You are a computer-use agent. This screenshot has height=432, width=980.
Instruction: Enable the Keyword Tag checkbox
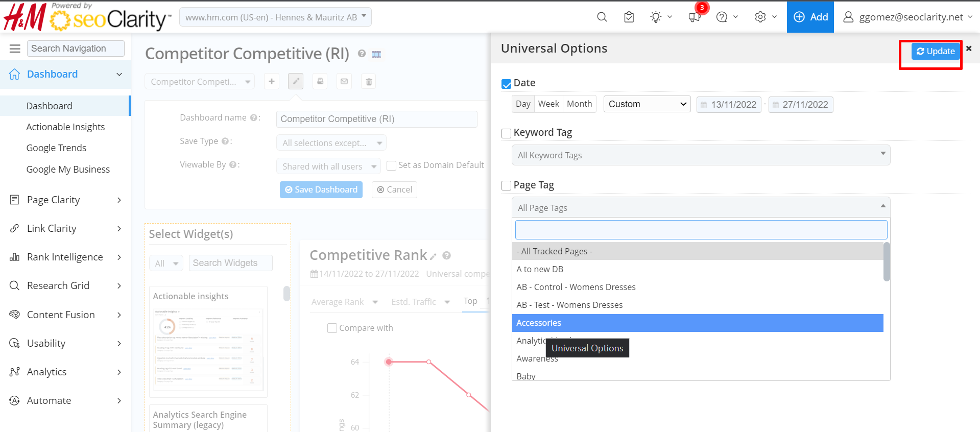[507, 133]
